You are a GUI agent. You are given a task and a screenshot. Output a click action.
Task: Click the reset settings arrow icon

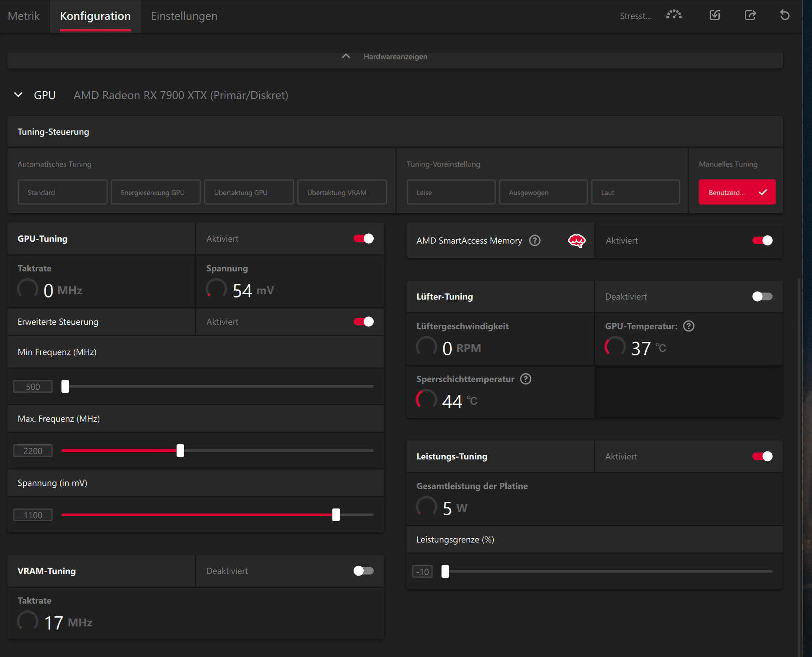(x=785, y=15)
